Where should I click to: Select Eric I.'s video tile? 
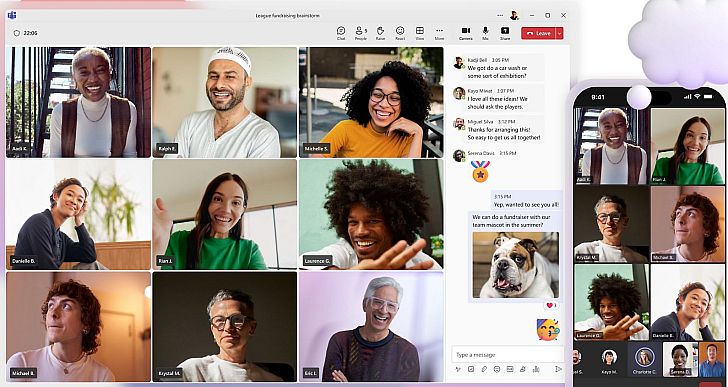click(x=371, y=327)
